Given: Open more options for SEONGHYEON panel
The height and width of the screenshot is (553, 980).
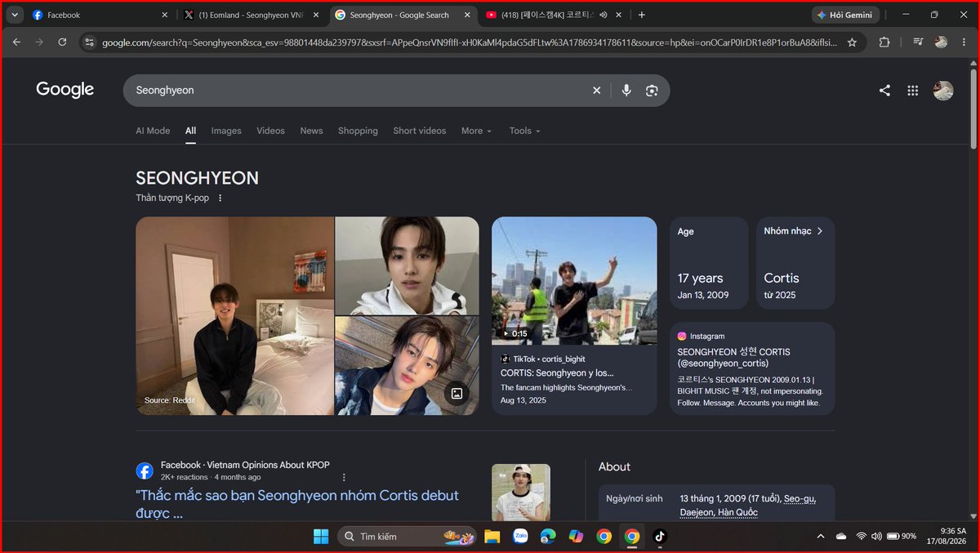Looking at the screenshot, I should tap(220, 198).
